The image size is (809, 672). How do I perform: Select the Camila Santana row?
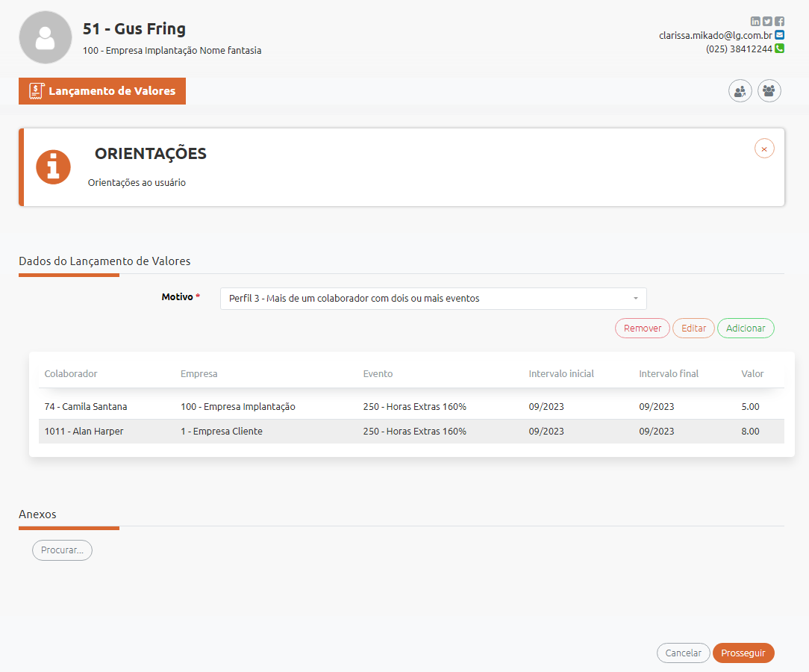pos(411,407)
